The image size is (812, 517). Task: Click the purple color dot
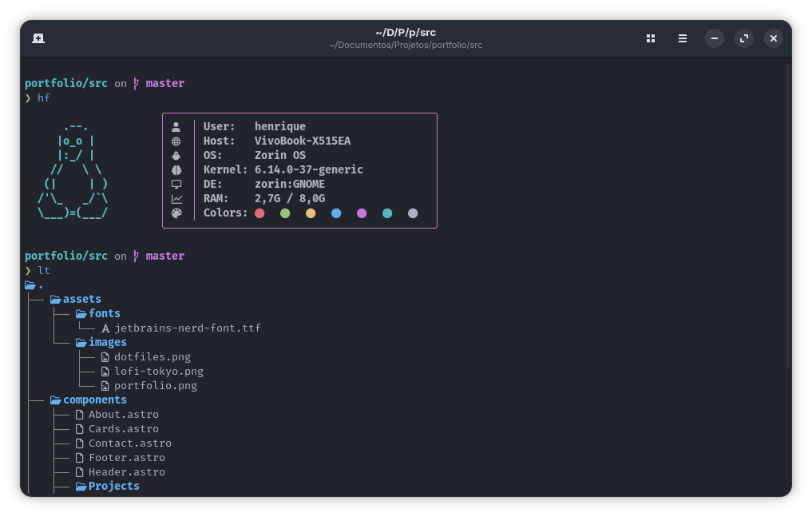(362, 213)
